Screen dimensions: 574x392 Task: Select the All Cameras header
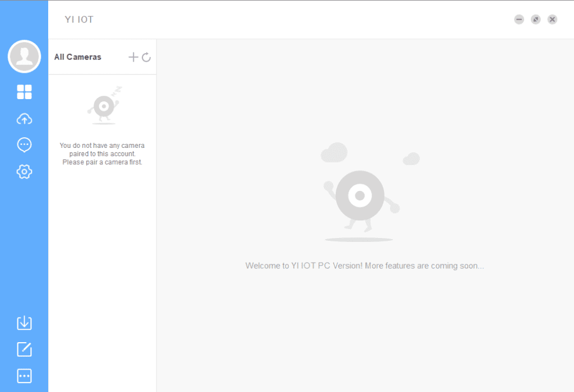pos(78,57)
